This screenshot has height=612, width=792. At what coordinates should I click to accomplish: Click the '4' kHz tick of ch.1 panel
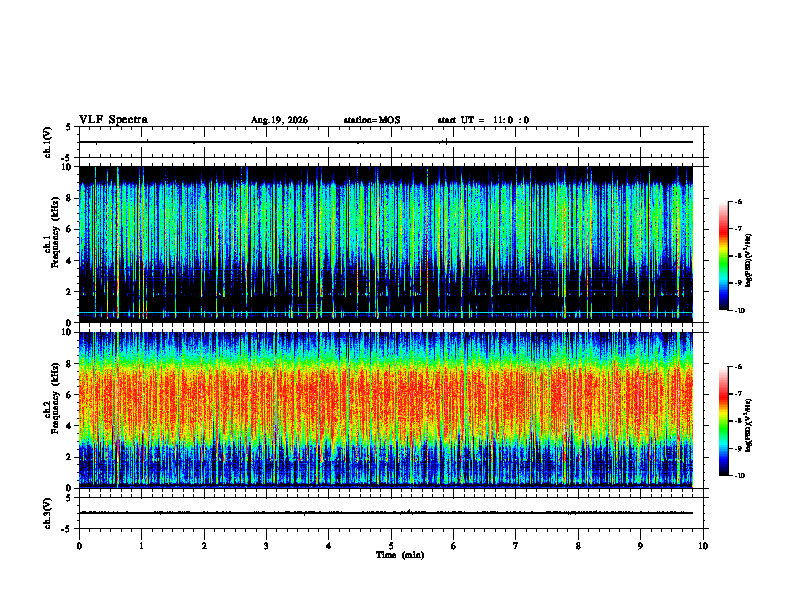70,261
